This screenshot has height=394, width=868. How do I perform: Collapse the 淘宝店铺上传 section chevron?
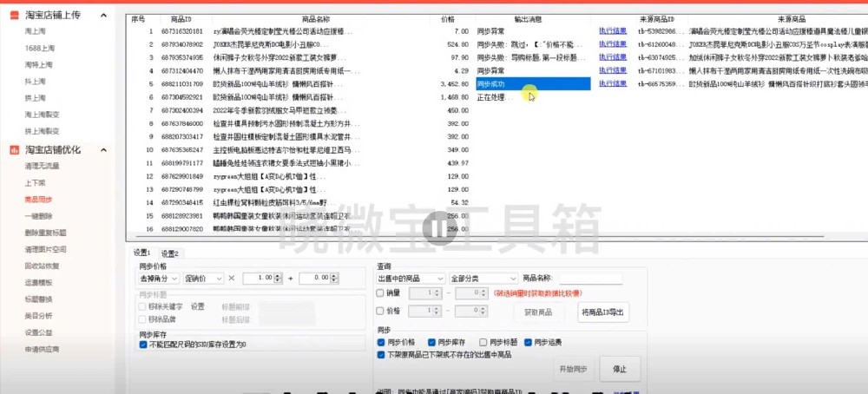pyautogui.click(x=103, y=16)
